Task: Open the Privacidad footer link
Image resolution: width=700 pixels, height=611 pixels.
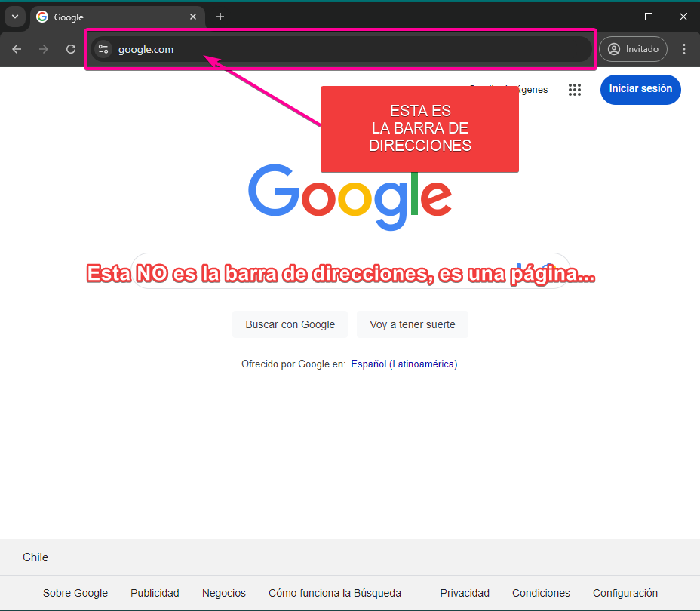Action: 465,593
